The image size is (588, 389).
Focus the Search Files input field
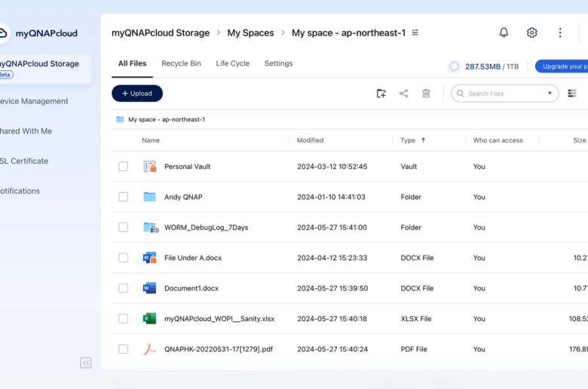pos(505,93)
